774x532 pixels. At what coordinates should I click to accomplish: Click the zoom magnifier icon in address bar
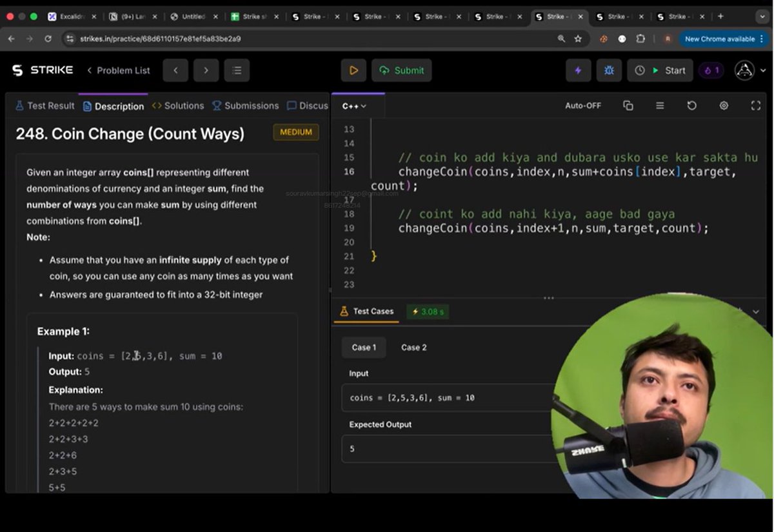click(x=561, y=39)
